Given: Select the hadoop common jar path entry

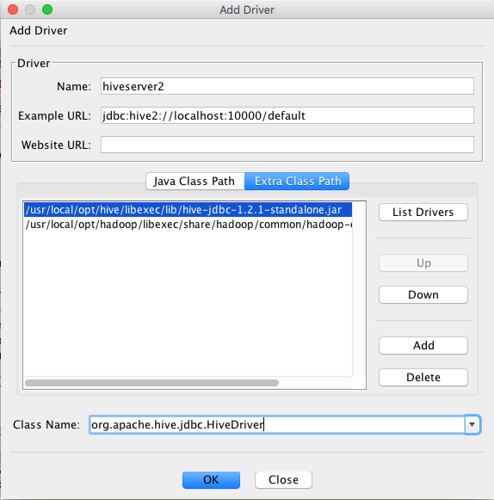Looking at the screenshot, I should click(188, 224).
